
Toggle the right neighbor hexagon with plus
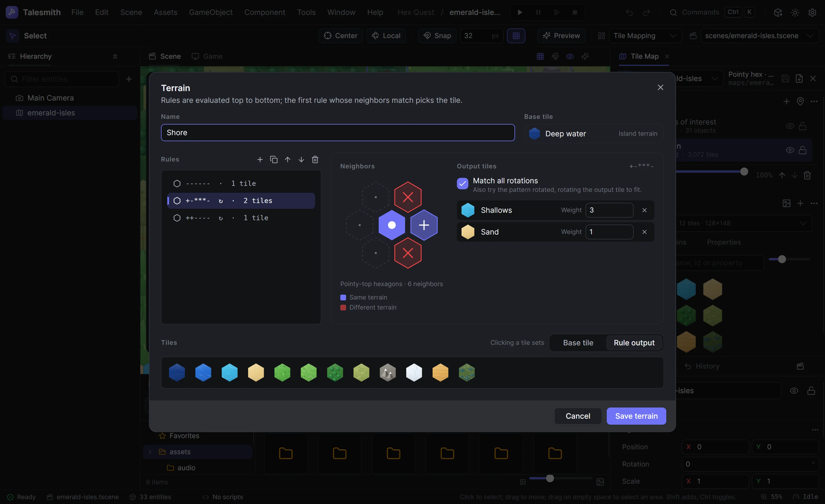pyautogui.click(x=424, y=225)
